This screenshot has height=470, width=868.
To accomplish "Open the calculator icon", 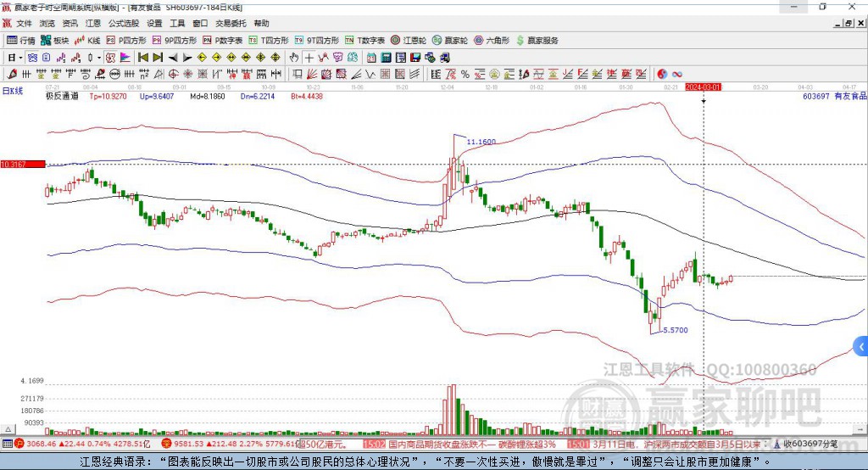I will pos(386,58).
